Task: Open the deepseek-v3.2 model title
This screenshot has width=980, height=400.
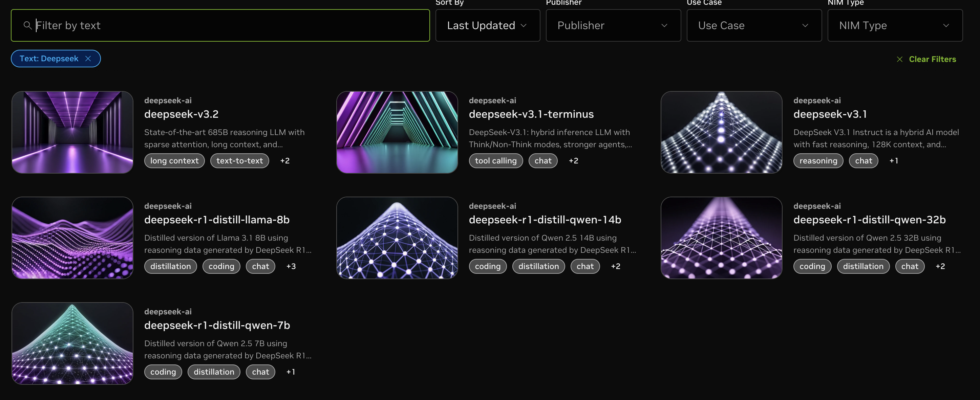Action: [x=181, y=114]
